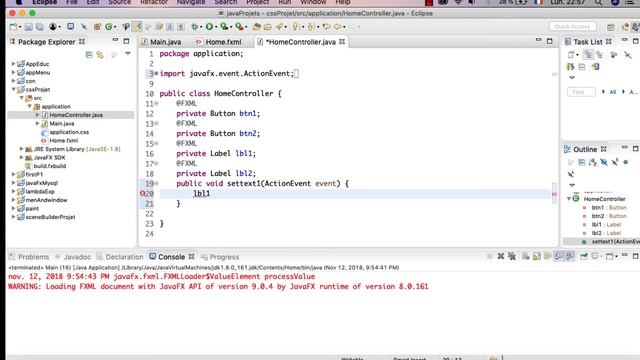The width and height of the screenshot is (640, 360).
Task: Click Remove Launch X in Console toolbar
Action: coord(500,256)
